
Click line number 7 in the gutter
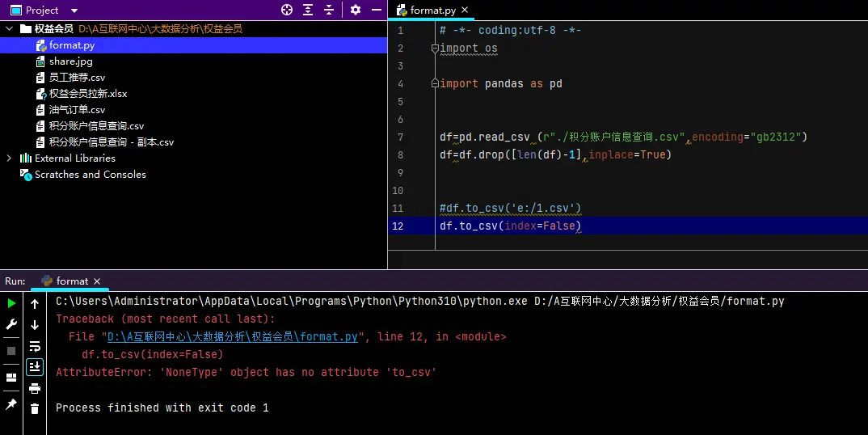pos(400,137)
